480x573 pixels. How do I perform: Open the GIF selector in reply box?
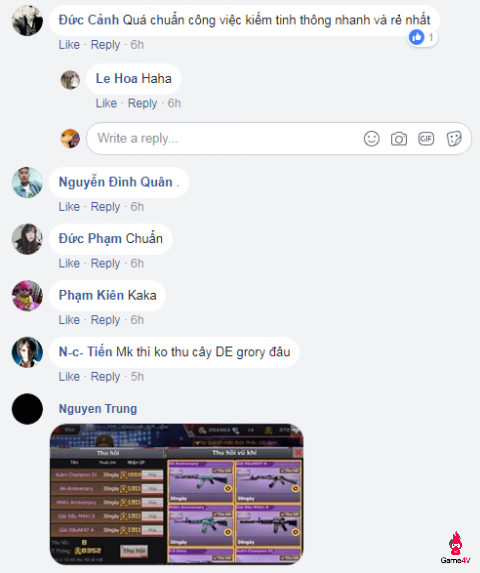tap(426, 138)
